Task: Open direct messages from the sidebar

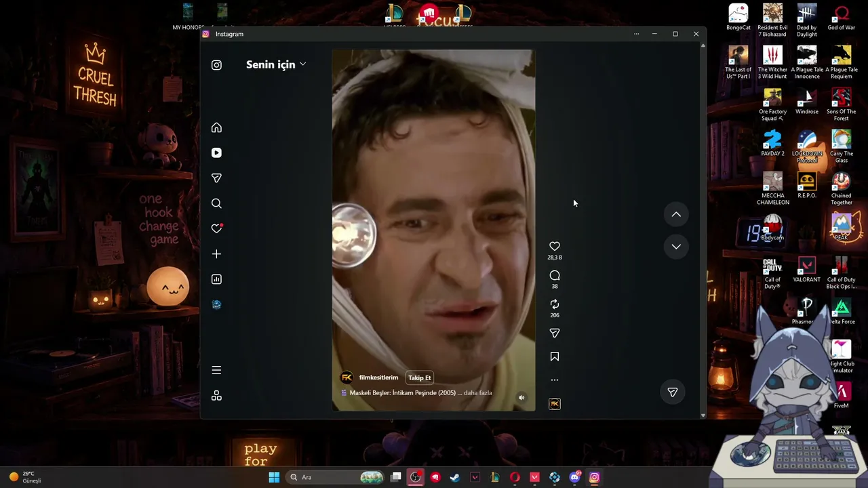Action: click(216, 178)
